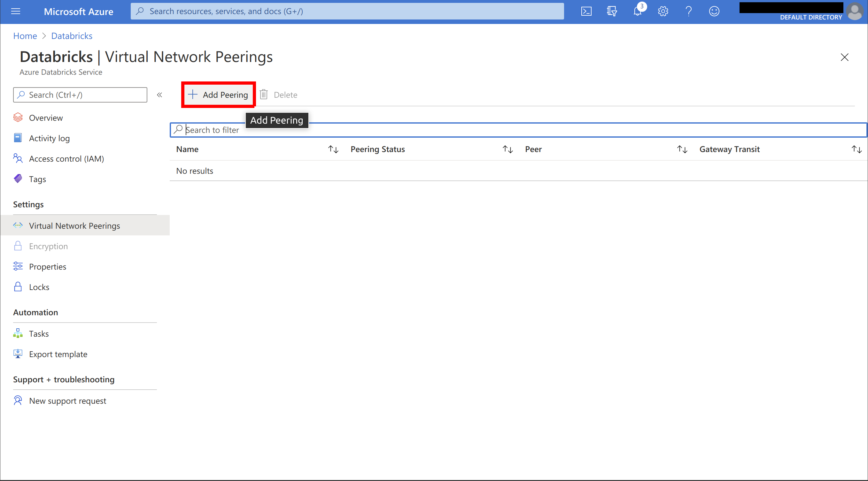Open Activity log from the sidebar
Image resolution: width=868 pixels, height=481 pixels.
point(49,138)
